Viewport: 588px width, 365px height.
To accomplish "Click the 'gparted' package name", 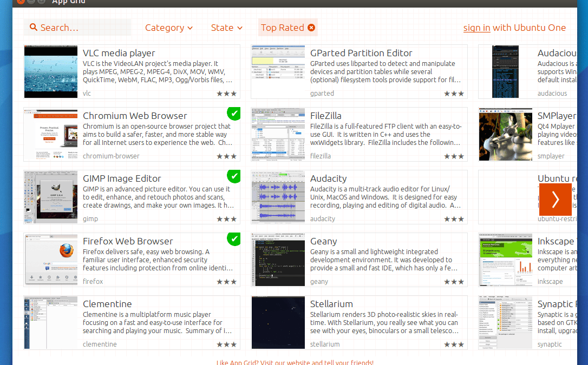I will (x=322, y=94).
